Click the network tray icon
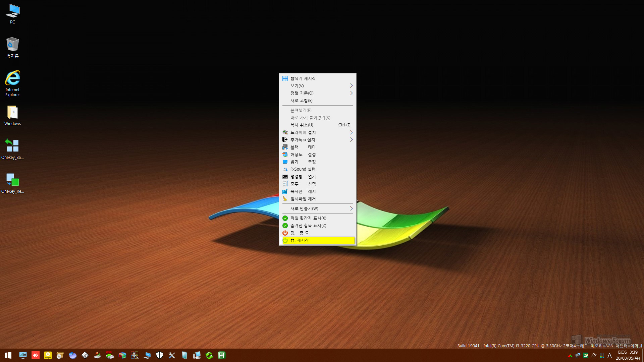This screenshot has height=362, width=644. (578, 355)
